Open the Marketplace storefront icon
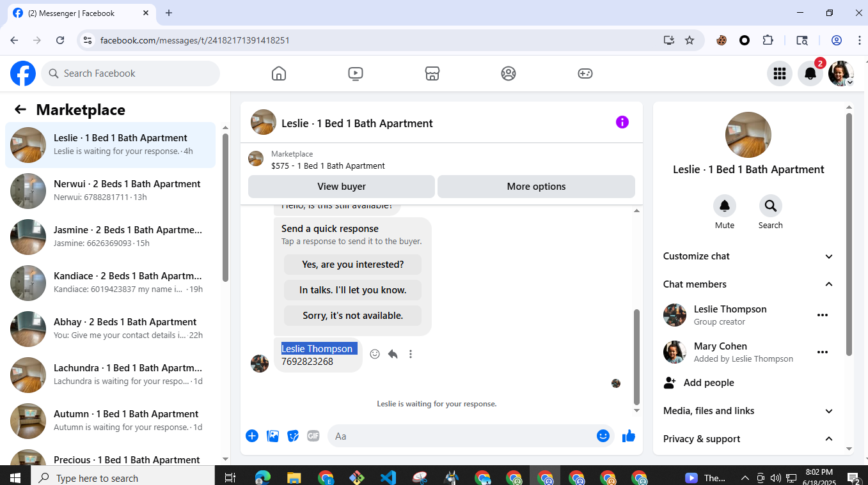This screenshot has height=485, width=868. [x=432, y=73]
